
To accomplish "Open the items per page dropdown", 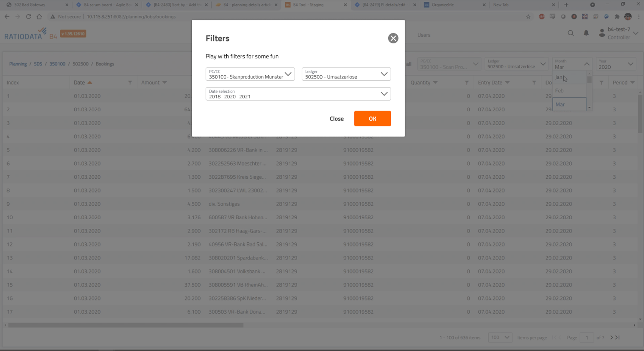I will 500,338.
